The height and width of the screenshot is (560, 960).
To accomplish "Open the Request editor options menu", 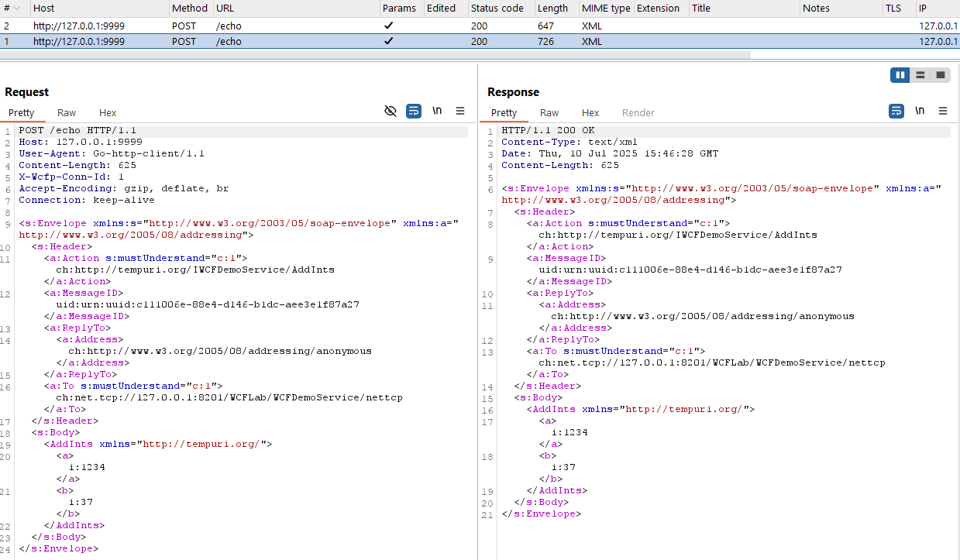I will coord(460,111).
